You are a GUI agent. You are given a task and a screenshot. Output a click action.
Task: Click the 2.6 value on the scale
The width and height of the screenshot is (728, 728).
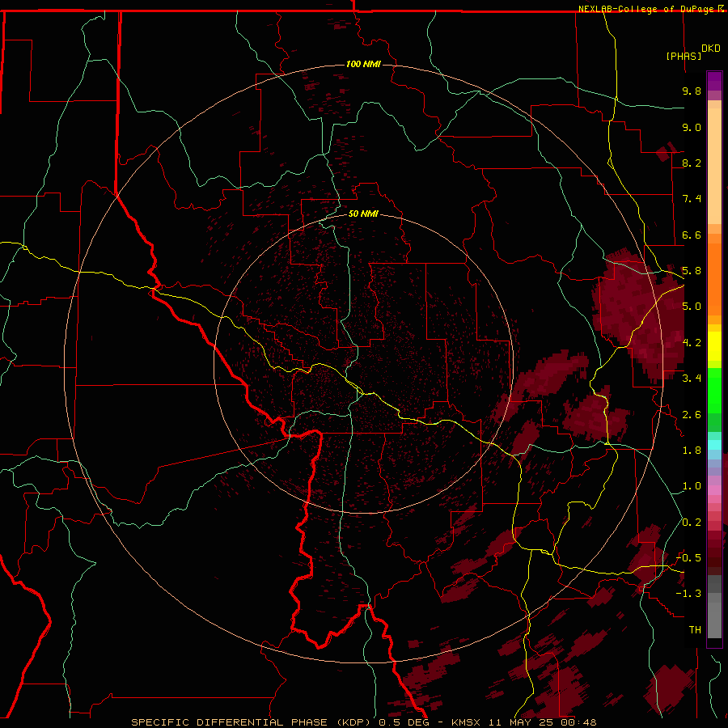pyautogui.click(x=692, y=415)
